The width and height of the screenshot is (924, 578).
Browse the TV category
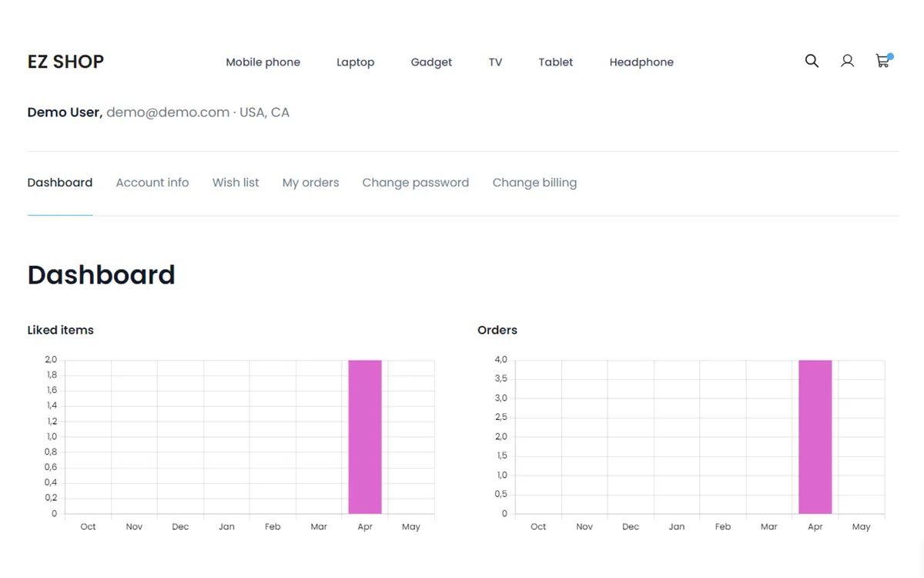pyautogui.click(x=495, y=62)
